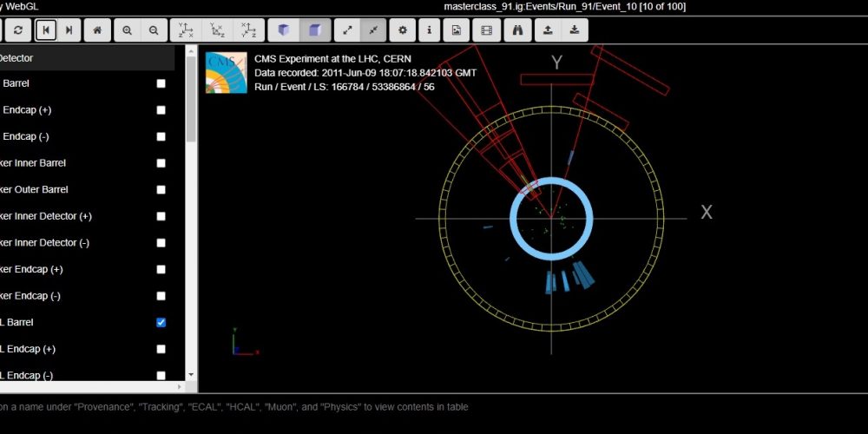
Task: Open the settings gear
Action: 402,30
